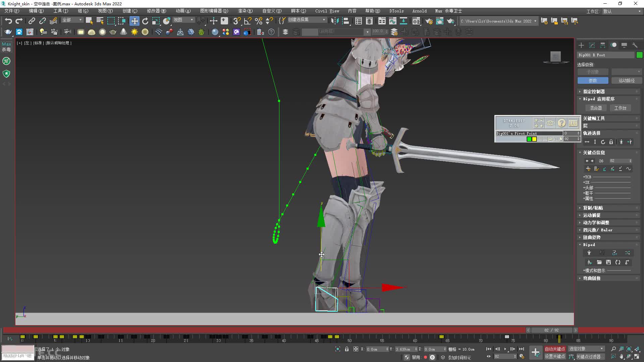Viewport: 644px width, 362px height.
Task: Toggle 自动关键点 auto key mode
Action: [555, 349]
